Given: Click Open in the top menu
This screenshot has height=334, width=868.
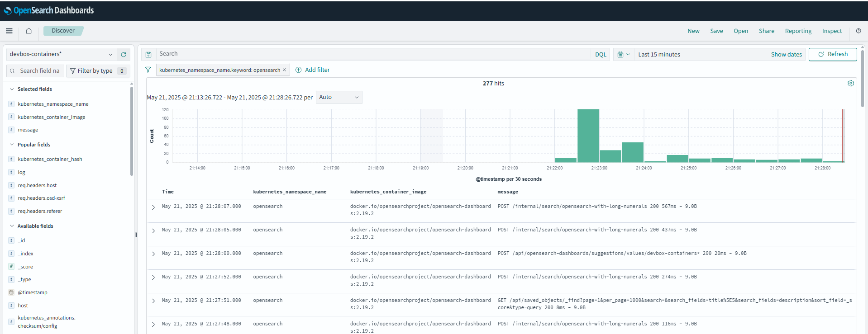Looking at the screenshot, I should tap(741, 31).
